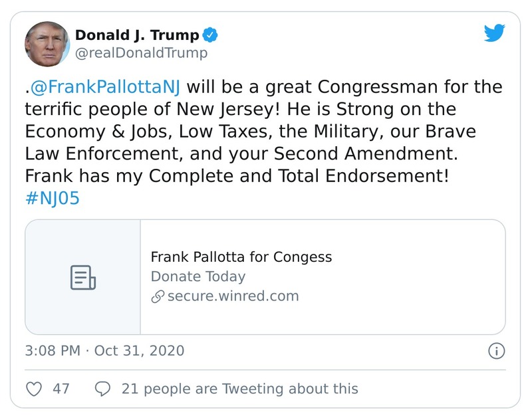
Task: Click the 'Donate Today' card text
Action: (197, 276)
